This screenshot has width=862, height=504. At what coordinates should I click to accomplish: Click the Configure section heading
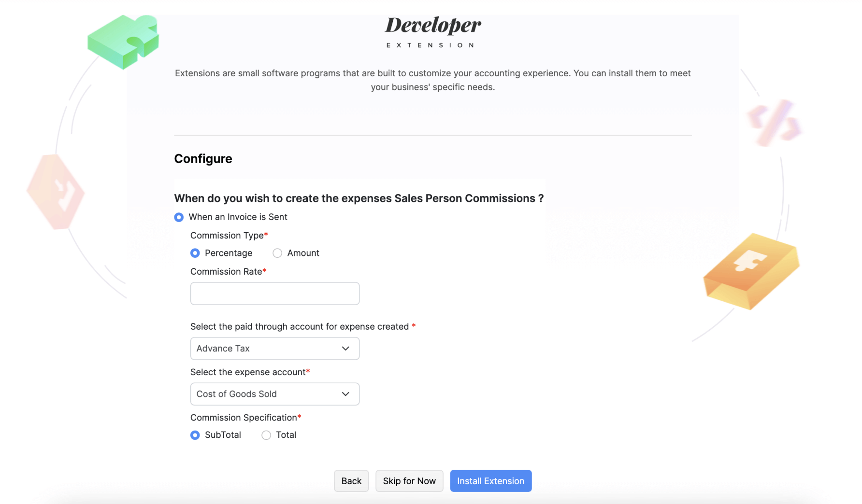pyautogui.click(x=203, y=158)
